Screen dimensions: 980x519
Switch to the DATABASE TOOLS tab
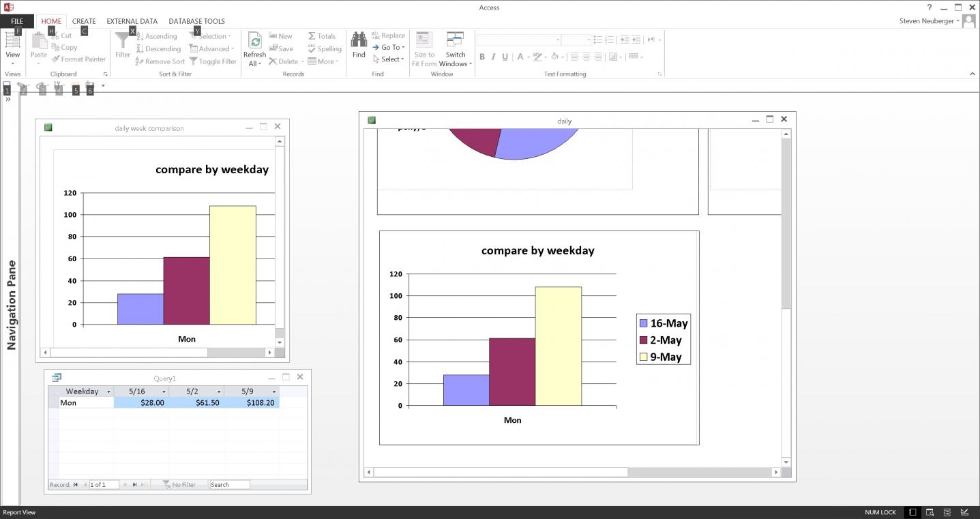pos(196,21)
